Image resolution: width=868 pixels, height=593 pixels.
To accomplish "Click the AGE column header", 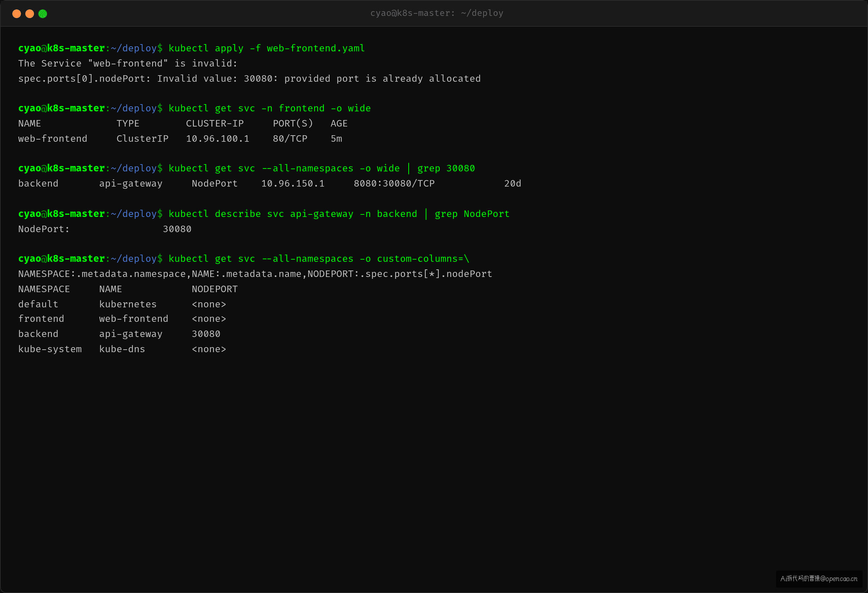I will pyautogui.click(x=339, y=124).
